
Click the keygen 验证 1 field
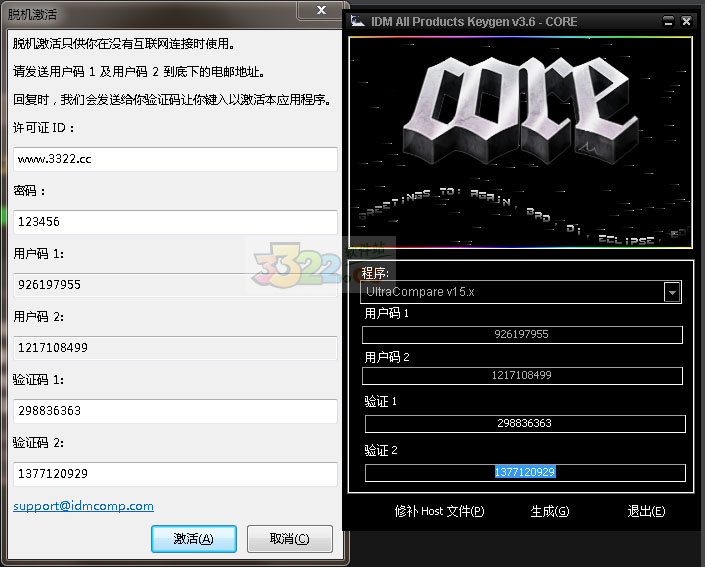pyautogui.click(x=525, y=424)
